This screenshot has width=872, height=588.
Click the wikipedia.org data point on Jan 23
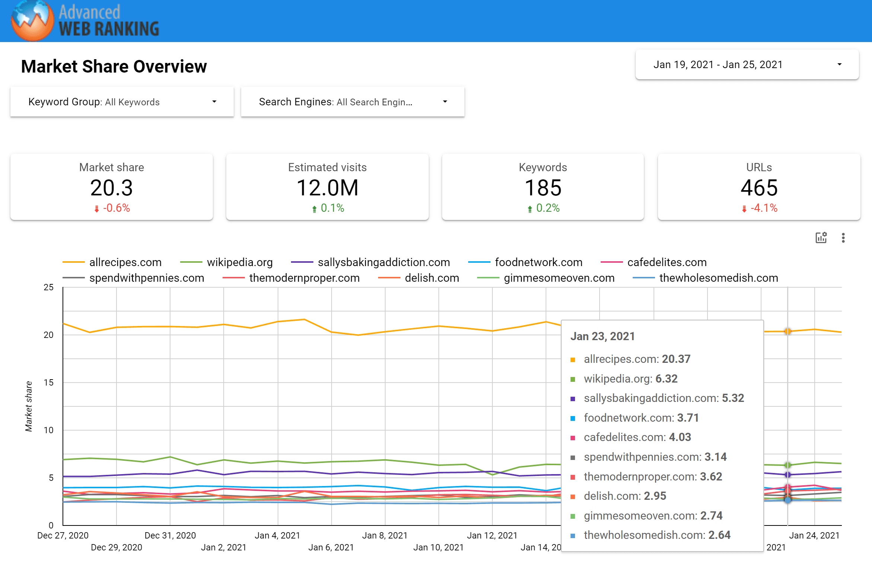coord(788,465)
